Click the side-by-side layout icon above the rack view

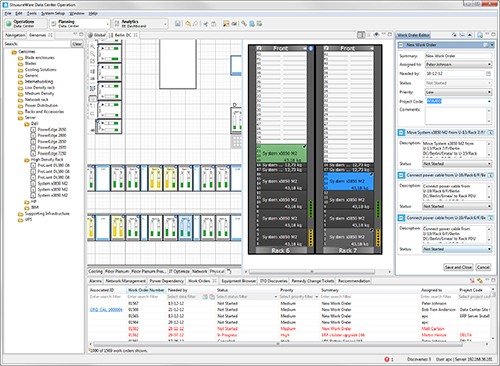(x=361, y=35)
